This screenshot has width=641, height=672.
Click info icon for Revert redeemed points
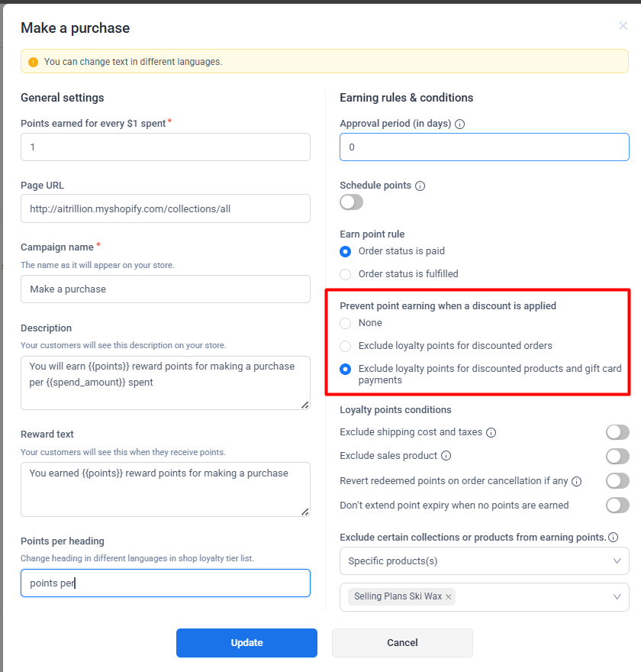coord(577,482)
